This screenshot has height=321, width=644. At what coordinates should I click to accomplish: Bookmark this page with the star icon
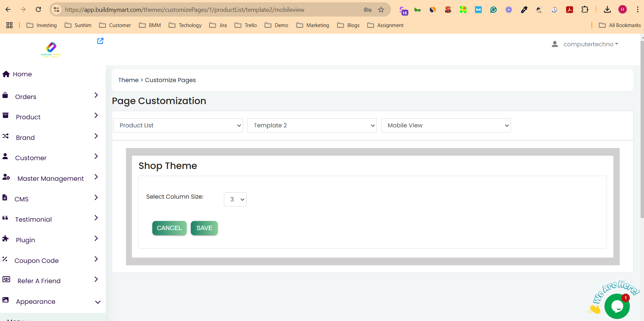[381, 10]
